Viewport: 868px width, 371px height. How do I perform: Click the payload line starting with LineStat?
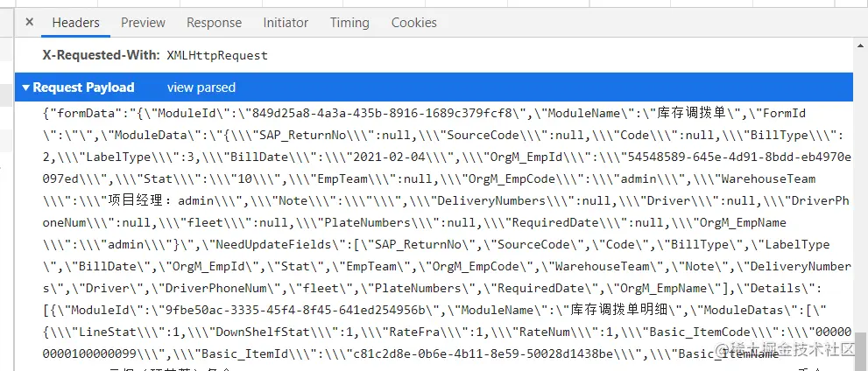click(446, 332)
